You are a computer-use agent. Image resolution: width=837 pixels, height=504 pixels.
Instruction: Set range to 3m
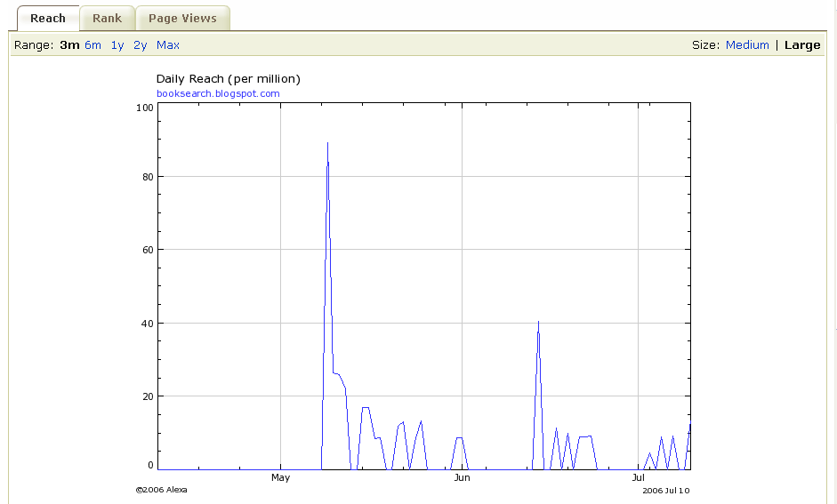click(69, 45)
